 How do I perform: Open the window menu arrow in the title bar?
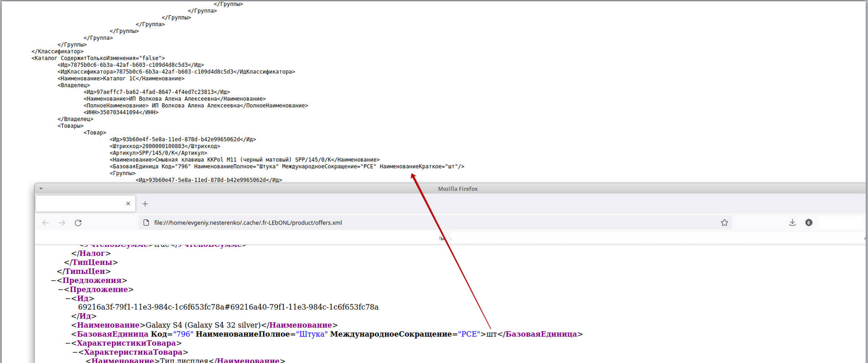tap(41, 189)
